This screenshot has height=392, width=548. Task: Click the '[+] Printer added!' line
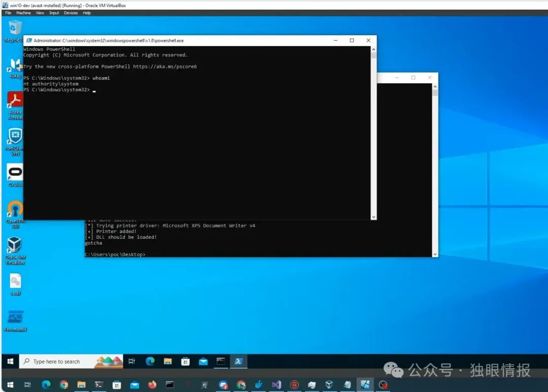click(x=111, y=231)
